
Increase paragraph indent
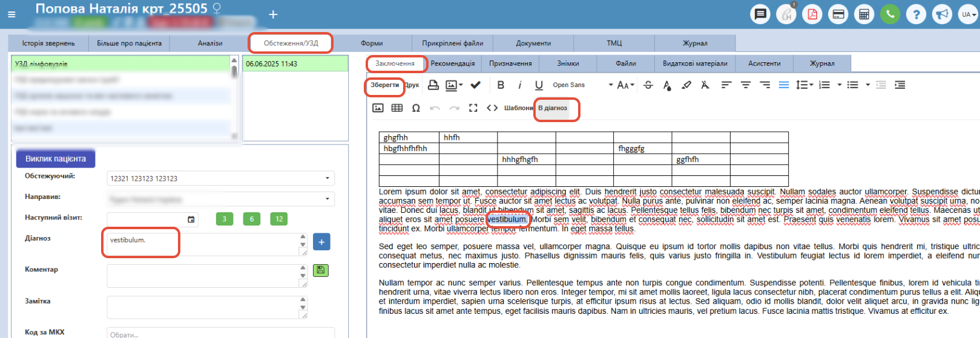[900, 85]
